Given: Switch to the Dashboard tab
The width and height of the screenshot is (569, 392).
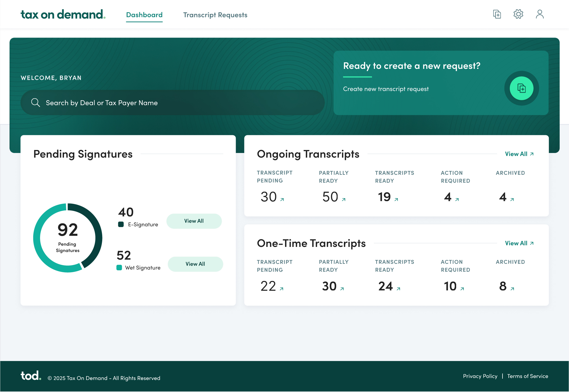Looking at the screenshot, I should click(144, 15).
